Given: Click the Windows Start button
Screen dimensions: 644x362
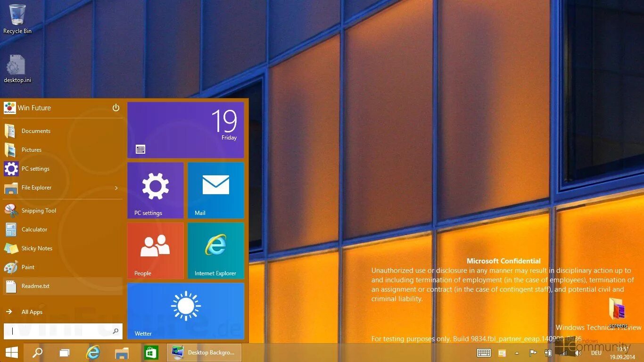Looking at the screenshot, I should tap(11, 353).
